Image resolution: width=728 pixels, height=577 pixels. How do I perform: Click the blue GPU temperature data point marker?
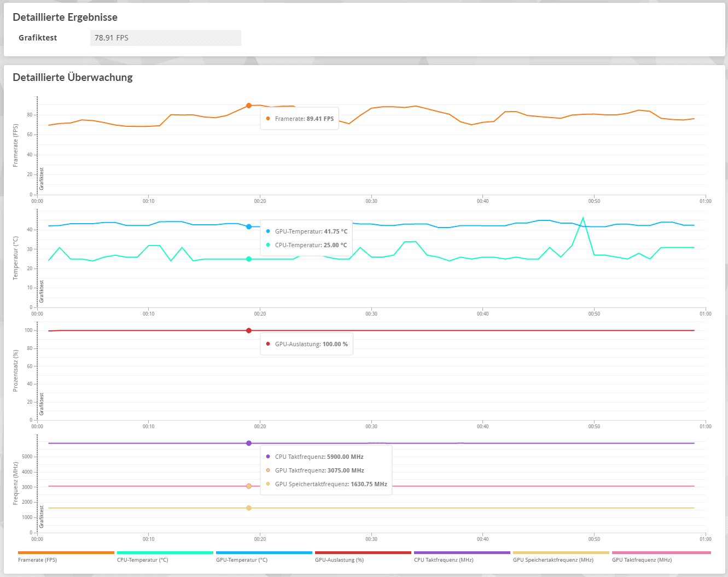pos(249,226)
